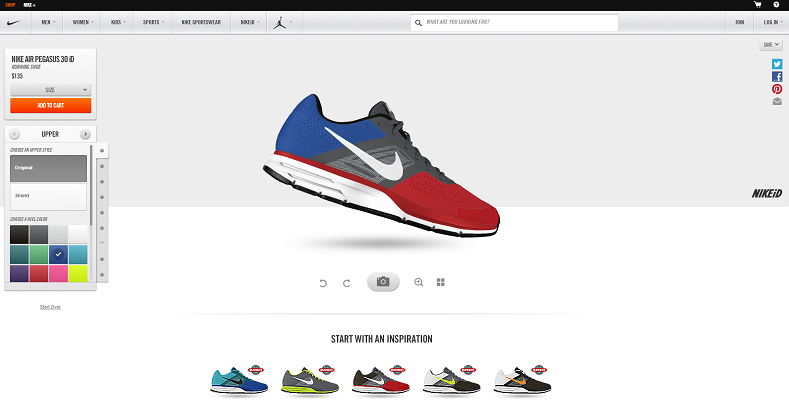
Task: Add the shoe to cart
Action: click(x=50, y=105)
